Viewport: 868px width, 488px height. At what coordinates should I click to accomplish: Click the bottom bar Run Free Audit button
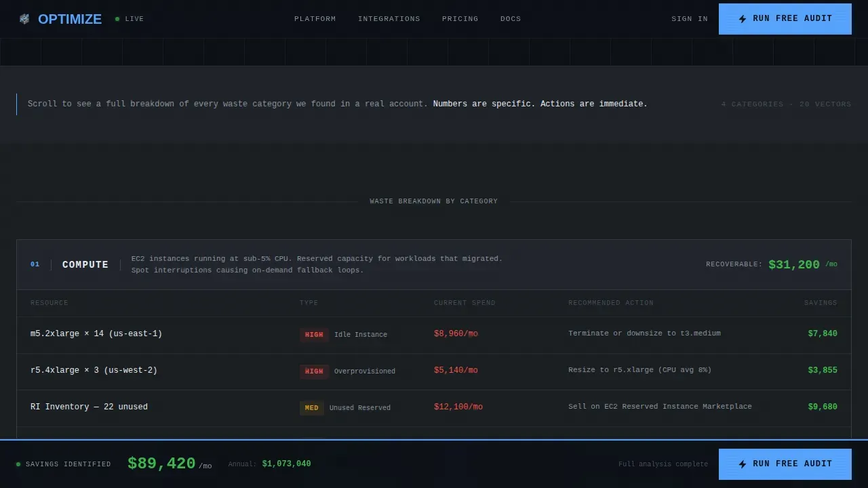tap(785, 464)
